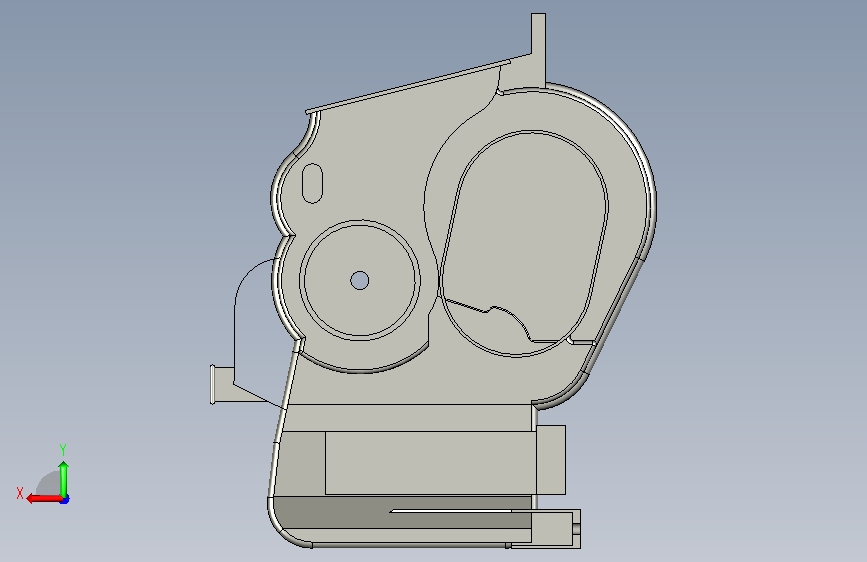Click the red X axis arrow on triad
Viewport: 867px width, 562px height.
tap(44, 499)
